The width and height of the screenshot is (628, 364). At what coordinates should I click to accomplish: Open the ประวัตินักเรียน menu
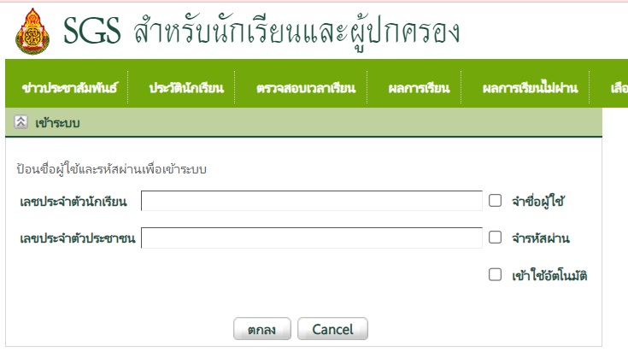tap(185, 87)
